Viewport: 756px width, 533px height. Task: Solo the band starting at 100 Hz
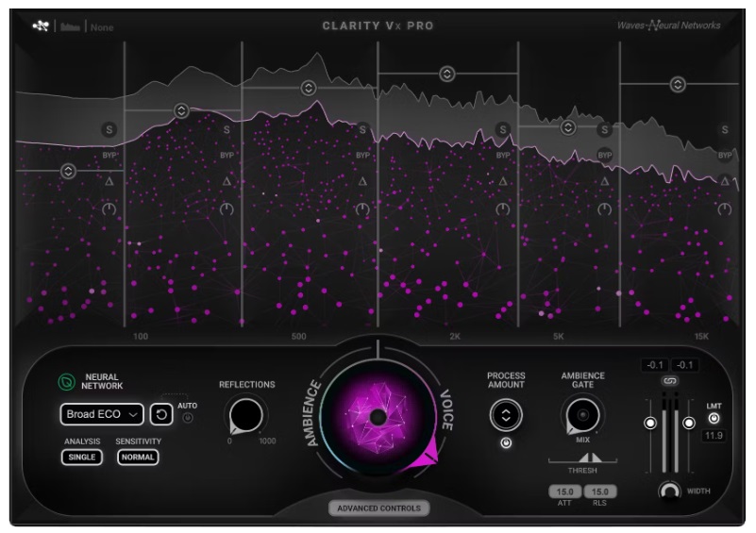click(x=227, y=129)
